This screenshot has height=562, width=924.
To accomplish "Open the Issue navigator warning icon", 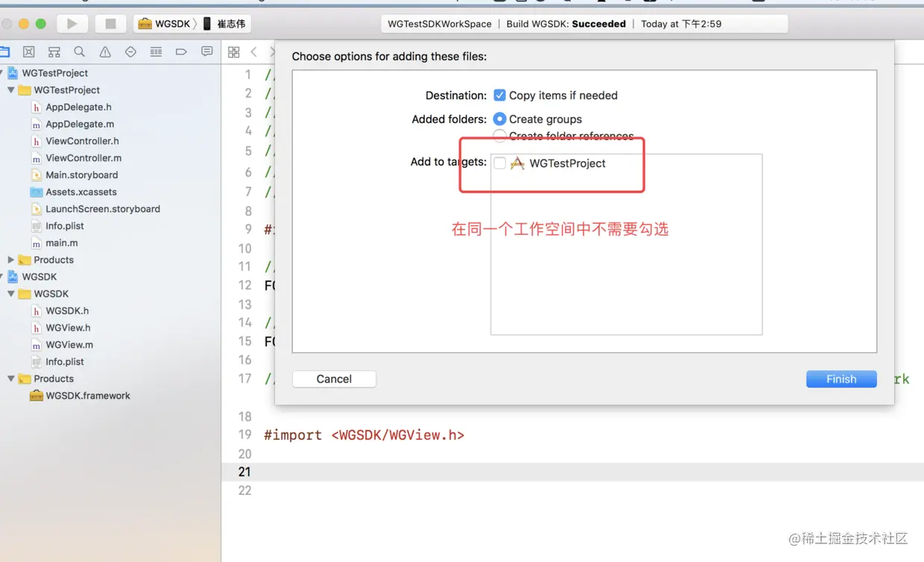I will click(x=105, y=52).
